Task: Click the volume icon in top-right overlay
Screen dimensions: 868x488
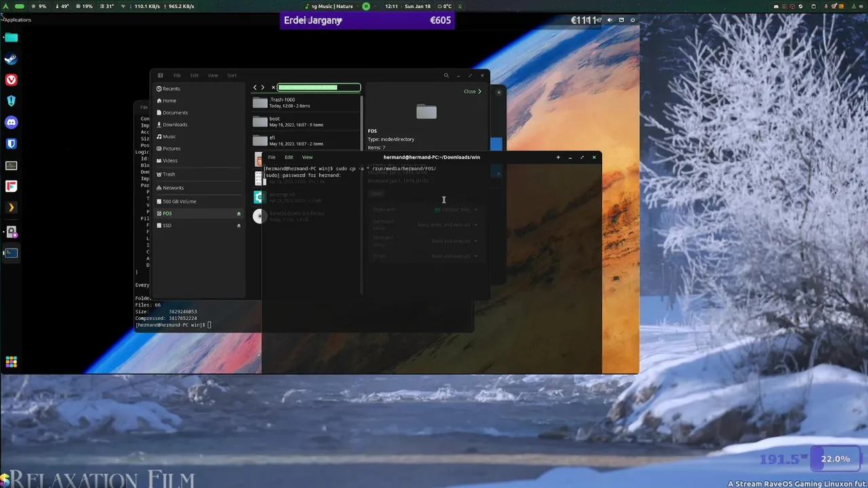Action: [x=610, y=20]
